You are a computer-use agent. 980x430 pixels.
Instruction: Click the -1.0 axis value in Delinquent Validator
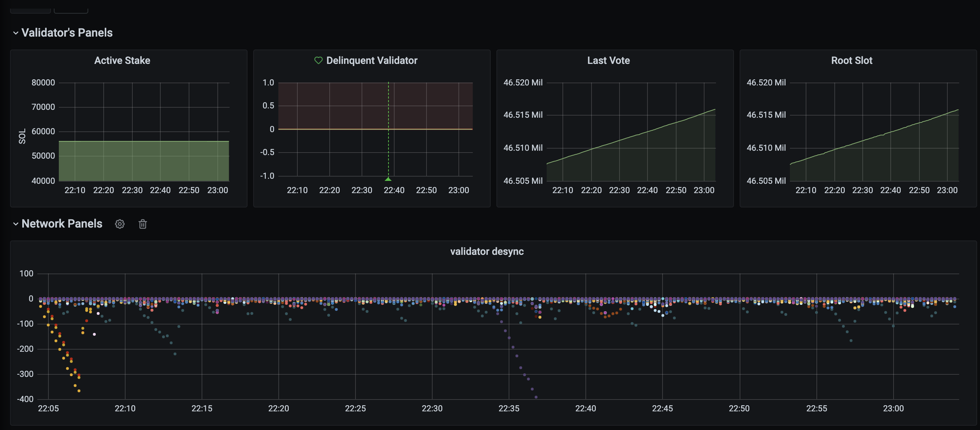point(267,176)
